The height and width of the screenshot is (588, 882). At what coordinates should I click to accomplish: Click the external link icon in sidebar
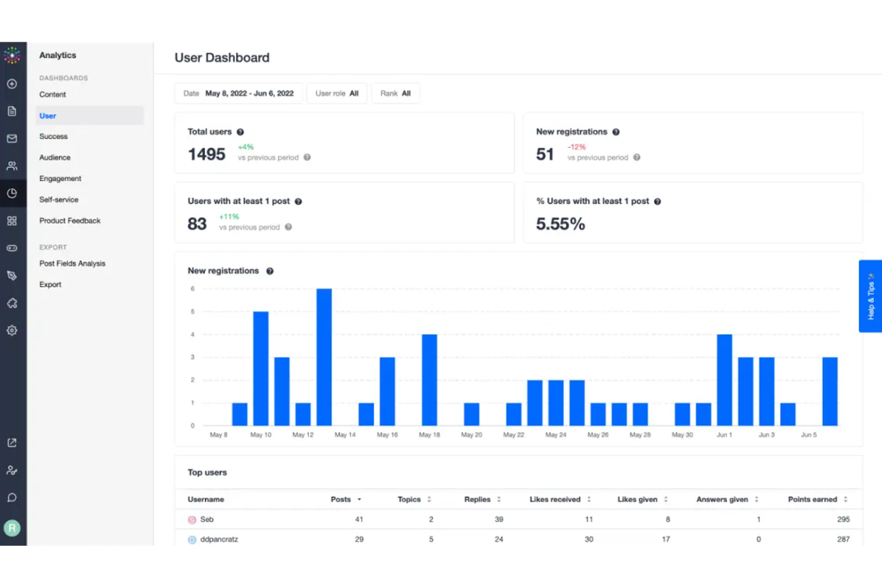pos(12,443)
